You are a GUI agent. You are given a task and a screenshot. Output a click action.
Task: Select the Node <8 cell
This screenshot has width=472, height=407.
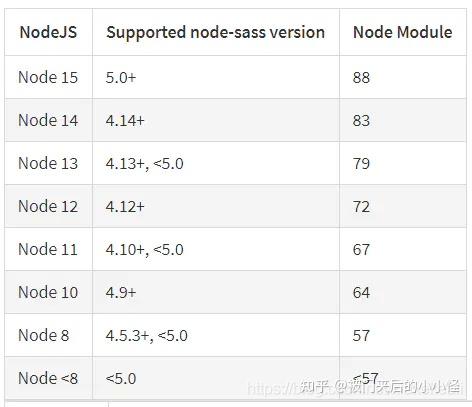click(x=48, y=378)
